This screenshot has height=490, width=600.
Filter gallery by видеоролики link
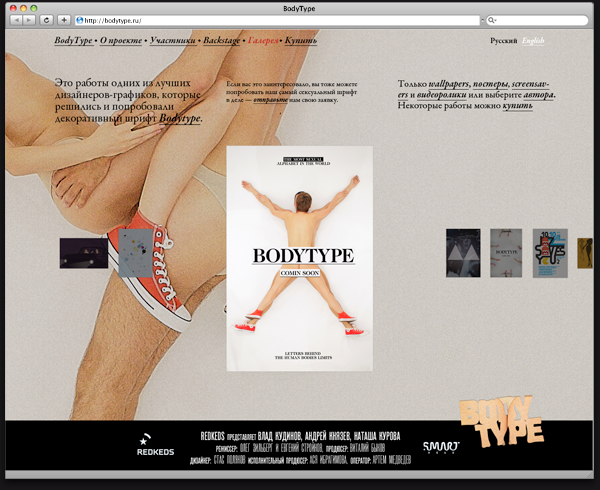tap(442, 94)
